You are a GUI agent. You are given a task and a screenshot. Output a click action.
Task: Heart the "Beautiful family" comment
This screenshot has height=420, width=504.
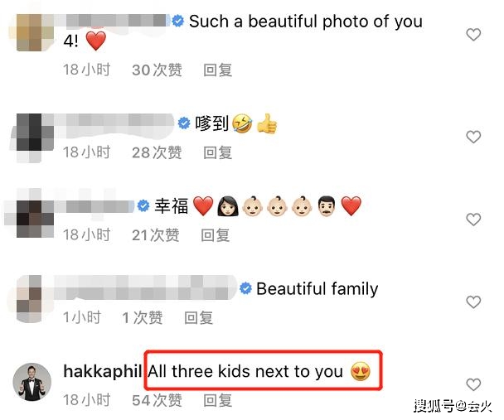pyautogui.click(x=473, y=302)
